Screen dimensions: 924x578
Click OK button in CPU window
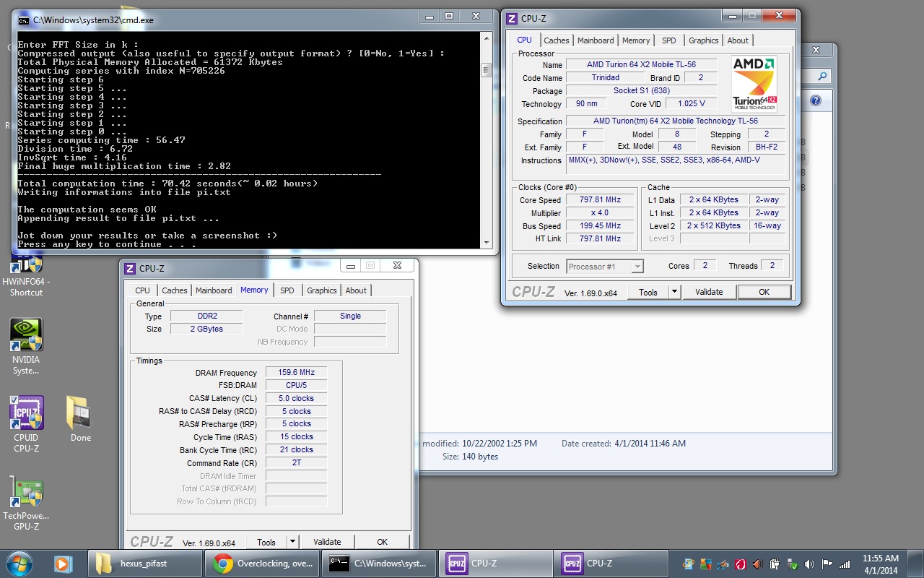[764, 292]
